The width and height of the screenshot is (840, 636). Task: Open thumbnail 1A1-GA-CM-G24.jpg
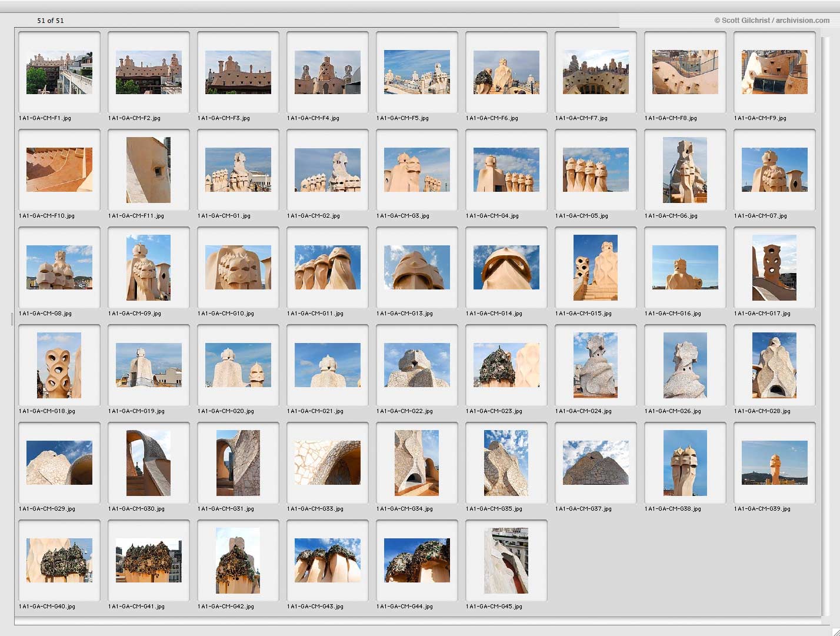(596, 365)
